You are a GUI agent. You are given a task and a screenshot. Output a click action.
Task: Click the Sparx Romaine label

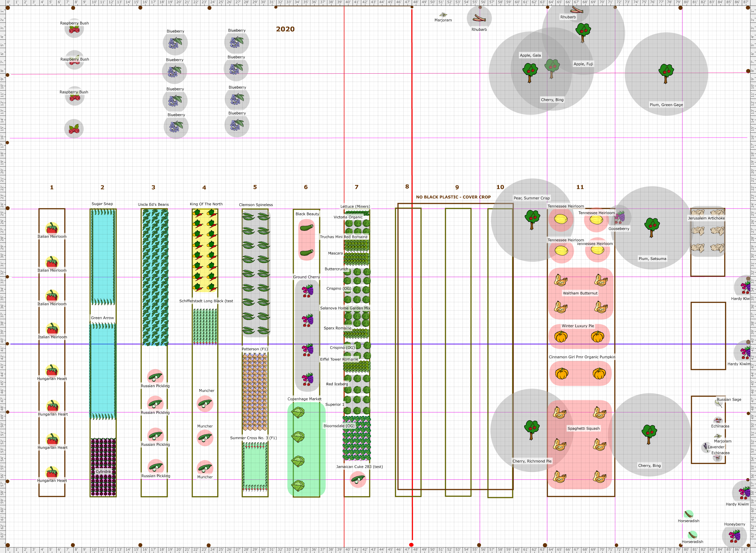pyautogui.click(x=338, y=328)
